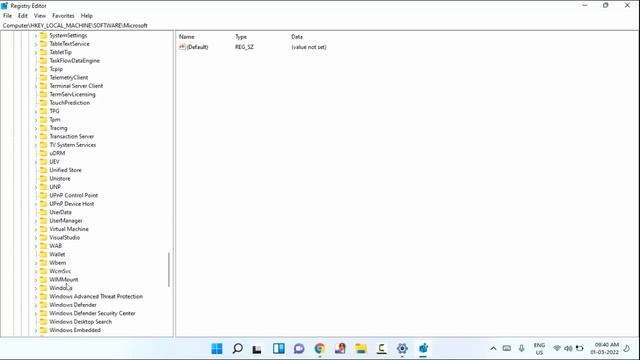Click the tree pane vertical scrollbar thumb

[169, 269]
